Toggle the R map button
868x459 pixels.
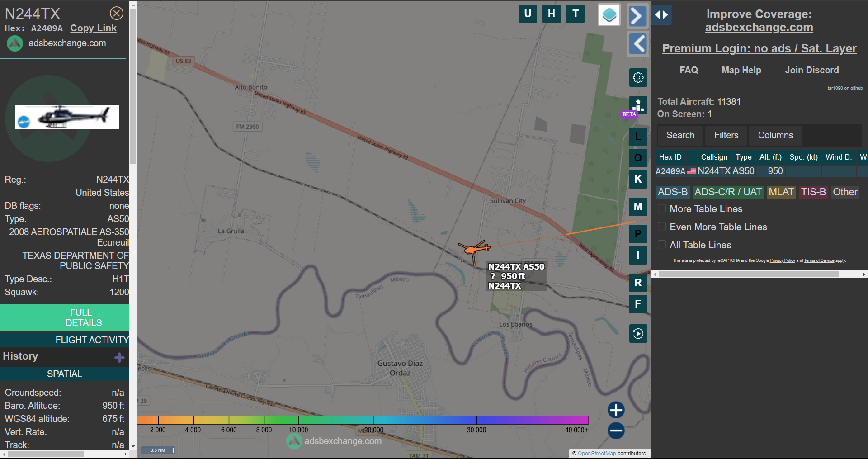pyautogui.click(x=638, y=283)
